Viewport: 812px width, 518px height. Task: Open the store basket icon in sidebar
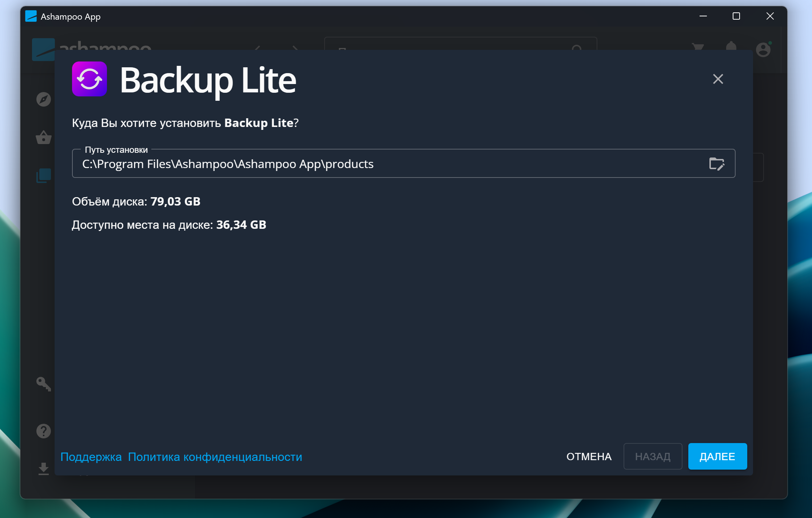coord(43,138)
